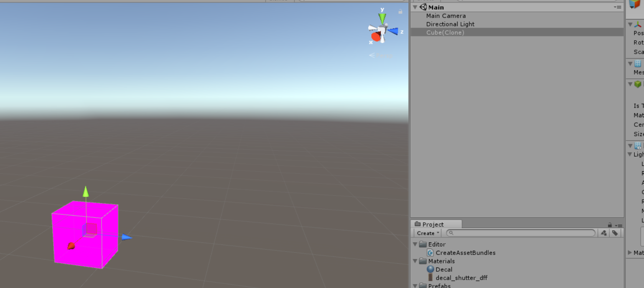Click the green Y axis cone on scene gizmo
Screen dimensions: 644x288
click(382, 19)
